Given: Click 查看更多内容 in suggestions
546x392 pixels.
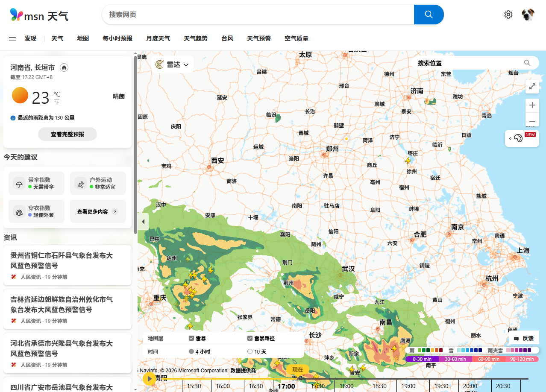Looking at the screenshot, I should (x=97, y=211).
